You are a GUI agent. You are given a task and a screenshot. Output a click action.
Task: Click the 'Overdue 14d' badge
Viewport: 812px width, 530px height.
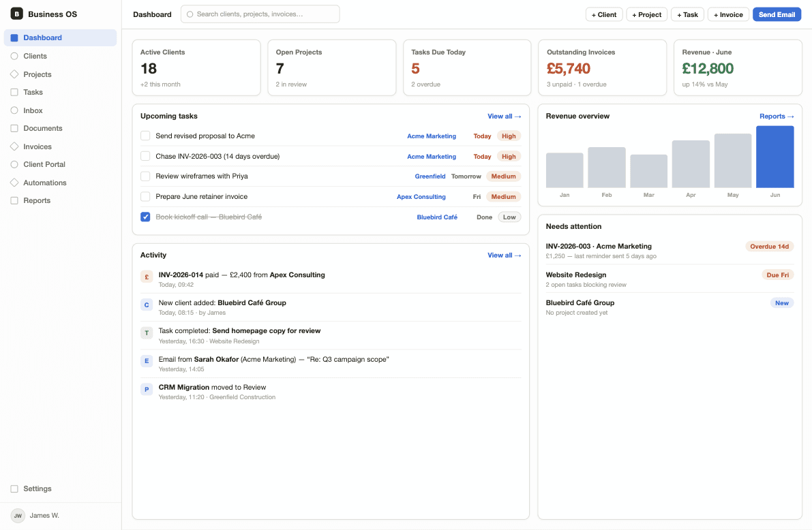coord(770,247)
